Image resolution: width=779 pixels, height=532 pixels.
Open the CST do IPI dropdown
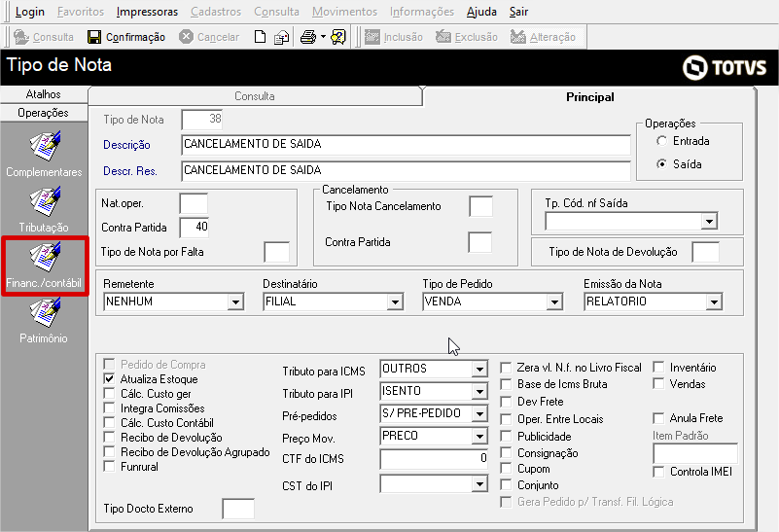(479, 483)
